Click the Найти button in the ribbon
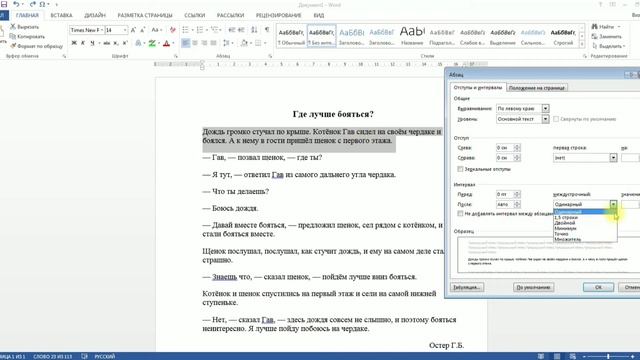Image resolution: width=640 pixels, height=360 pixels. [x=606, y=27]
